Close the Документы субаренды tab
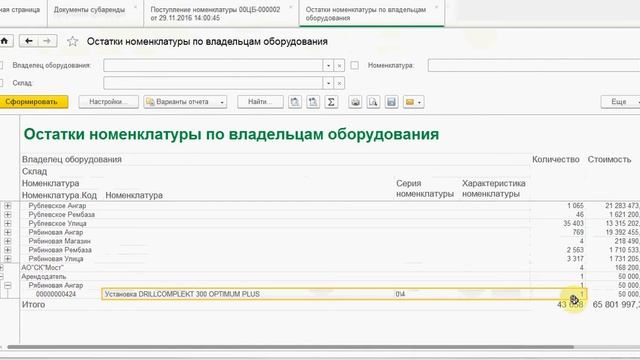 (x=136, y=7)
